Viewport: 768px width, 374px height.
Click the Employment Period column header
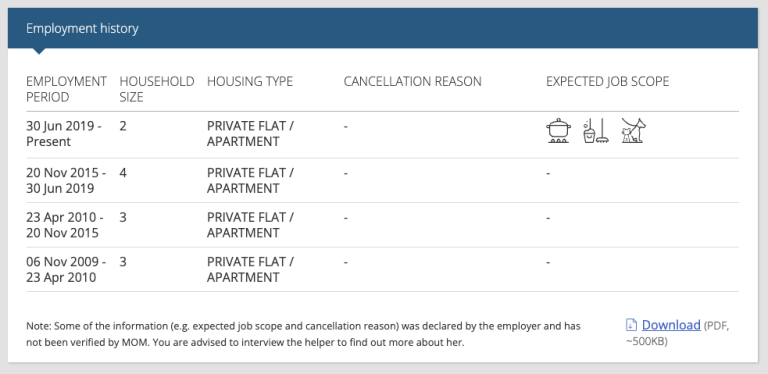(x=67, y=89)
